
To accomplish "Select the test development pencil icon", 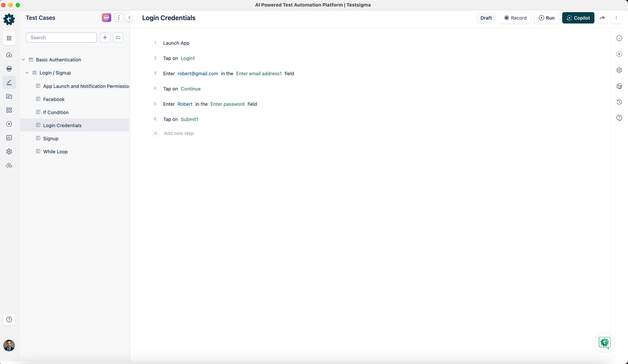I will 9,82.
